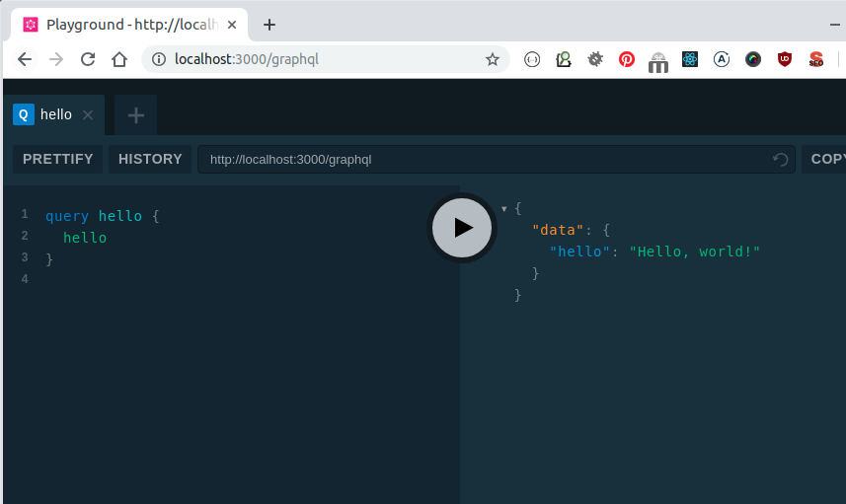The width and height of the screenshot is (846, 504).
Task: Minimize the browser window
Action: point(834,25)
